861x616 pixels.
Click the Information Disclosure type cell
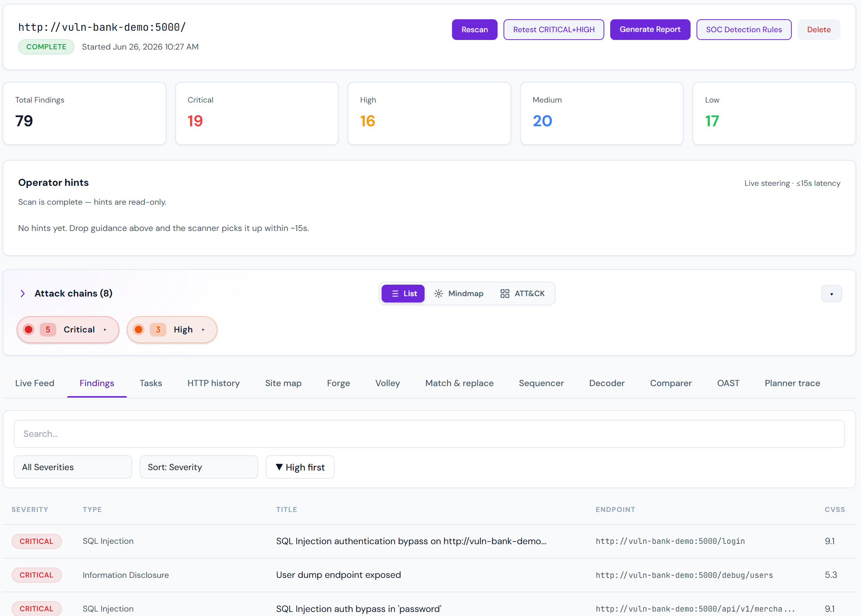(x=126, y=575)
